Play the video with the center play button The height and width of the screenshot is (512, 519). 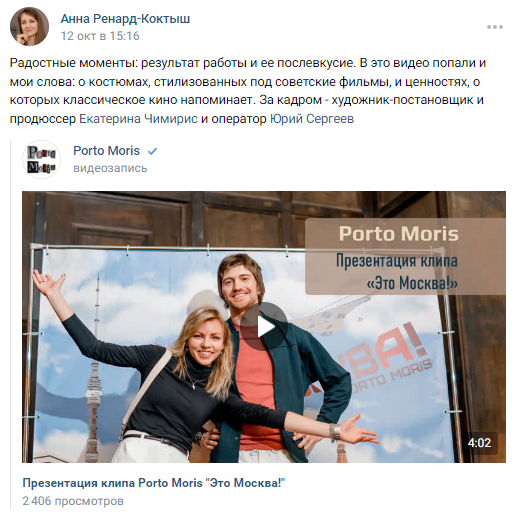click(264, 327)
